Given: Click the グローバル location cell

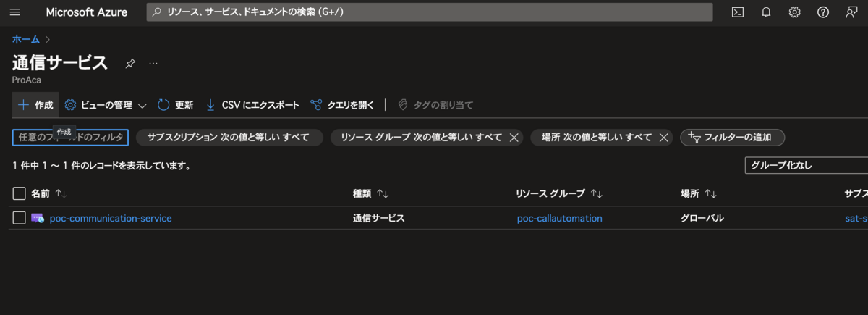Looking at the screenshot, I should [x=702, y=218].
